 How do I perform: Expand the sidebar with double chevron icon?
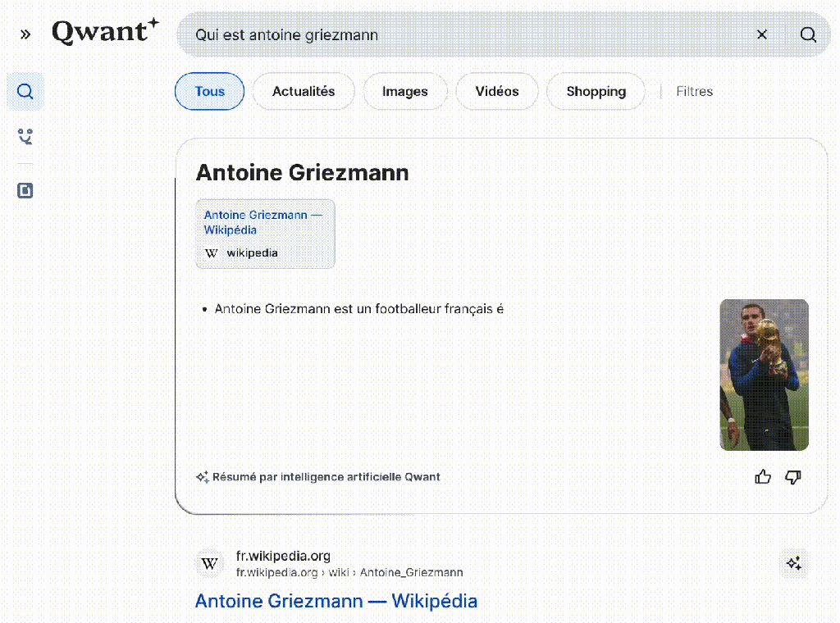click(x=25, y=34)
